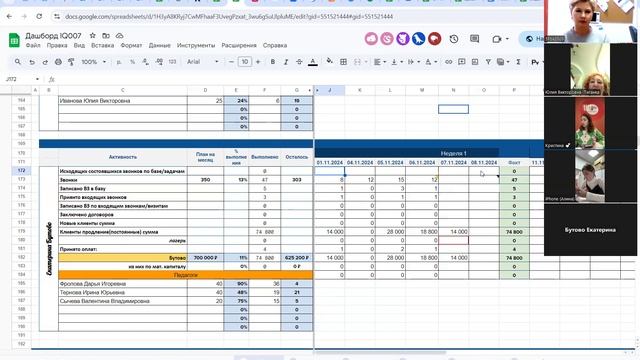
Task: Open Google Sheets home logo
Action: click(14, 40)
